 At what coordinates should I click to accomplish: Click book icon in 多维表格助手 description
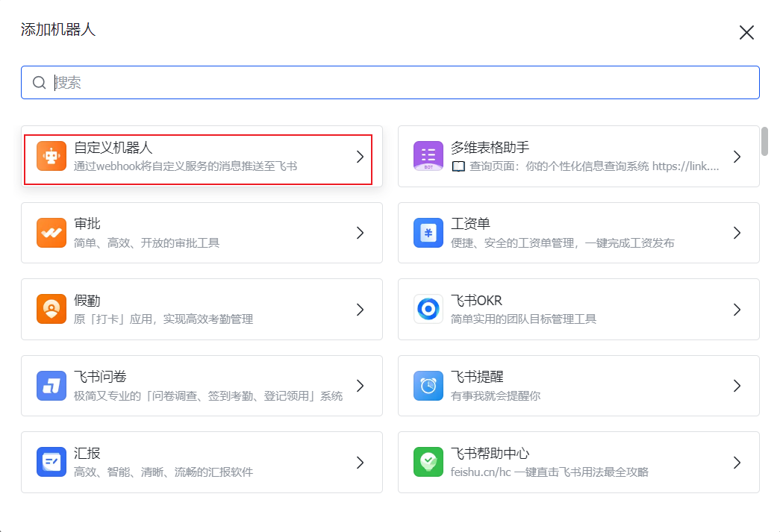(458, 166)
